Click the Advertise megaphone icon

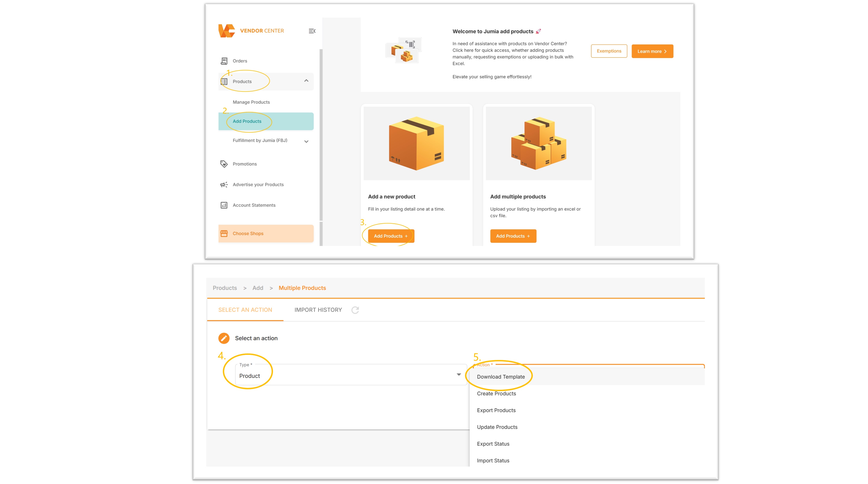click(x=224, y=185)
